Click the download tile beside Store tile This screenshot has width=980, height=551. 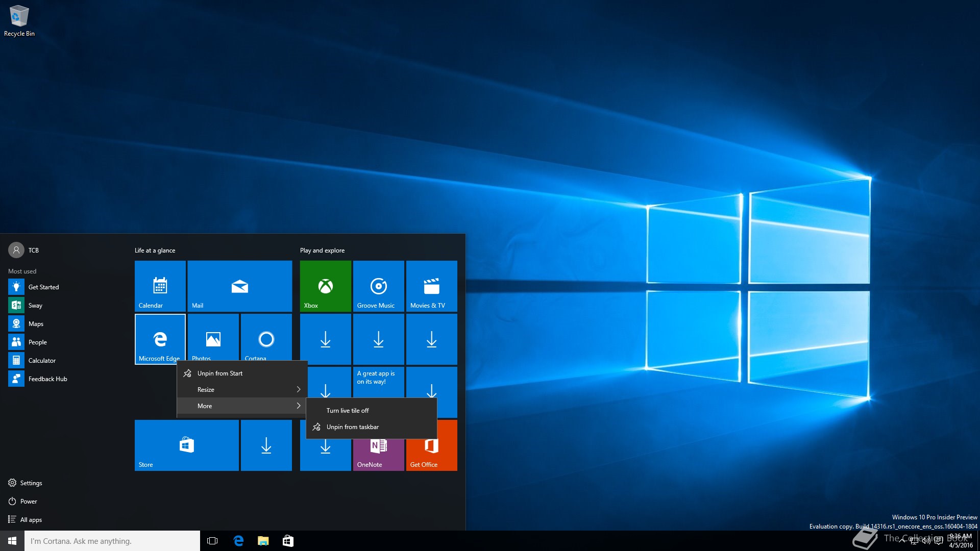click(x=266, y=445)
